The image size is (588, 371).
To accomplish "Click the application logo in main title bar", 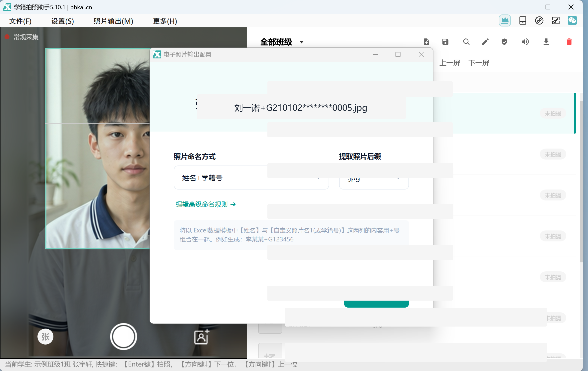I will pos(7,7).
